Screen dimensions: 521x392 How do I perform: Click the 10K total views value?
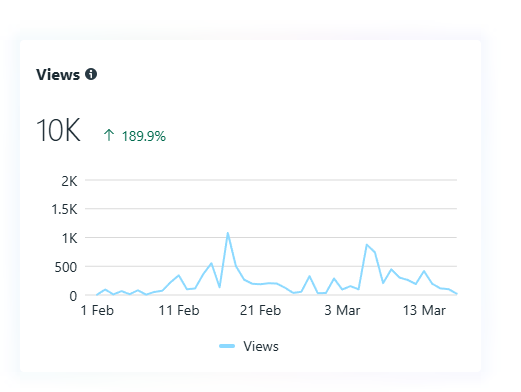[58, 130]
